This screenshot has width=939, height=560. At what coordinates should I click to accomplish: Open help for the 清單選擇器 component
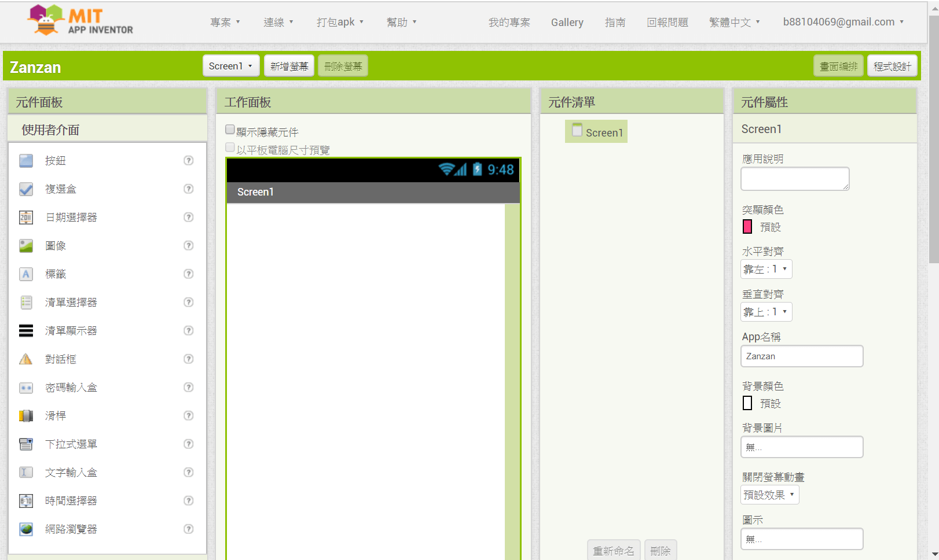coord(188,303)
